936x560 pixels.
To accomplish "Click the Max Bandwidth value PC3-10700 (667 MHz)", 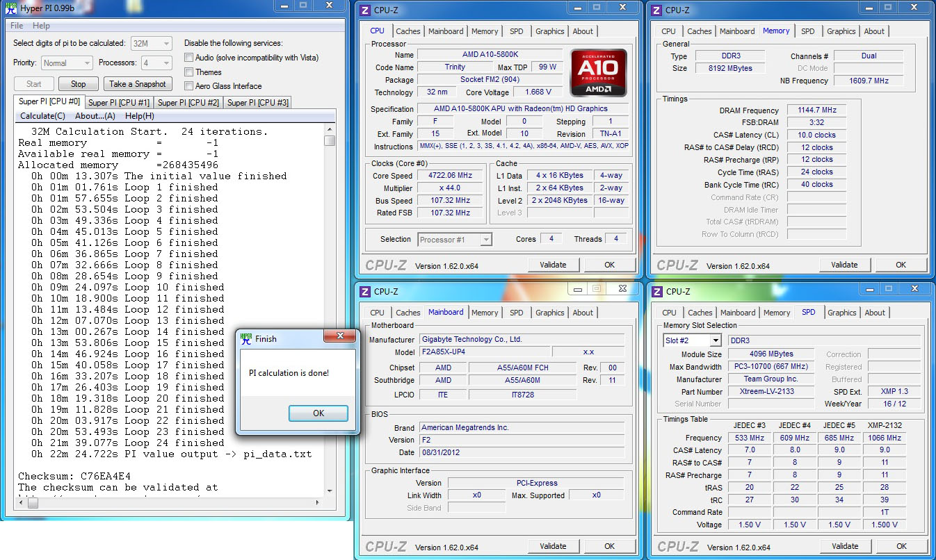I will [x=772, y=367].
